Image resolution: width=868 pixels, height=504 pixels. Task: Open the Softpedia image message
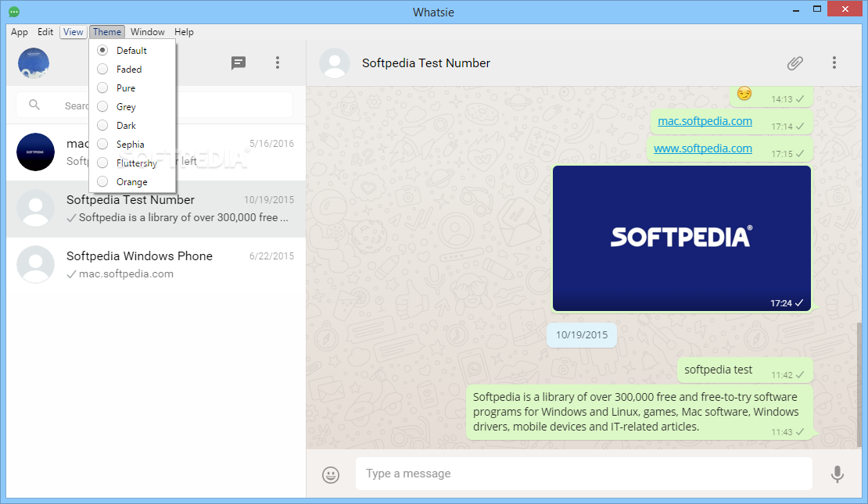tap(681, 238)
